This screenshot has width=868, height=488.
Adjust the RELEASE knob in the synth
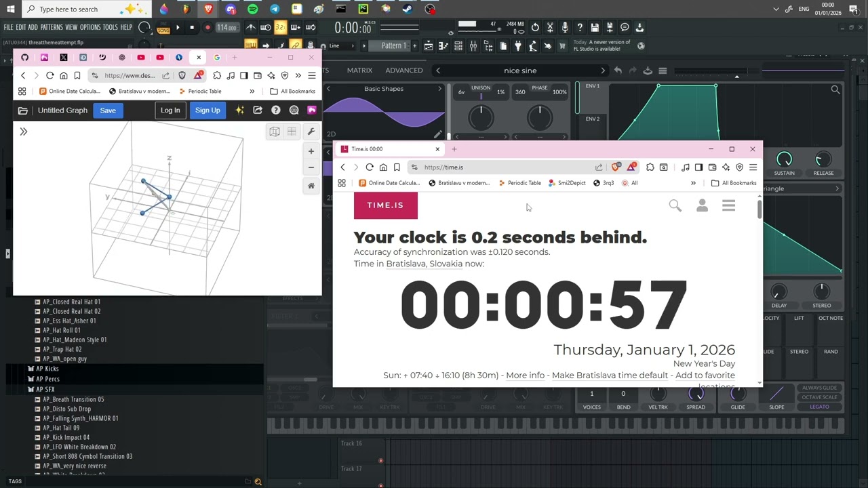(823, 160)
